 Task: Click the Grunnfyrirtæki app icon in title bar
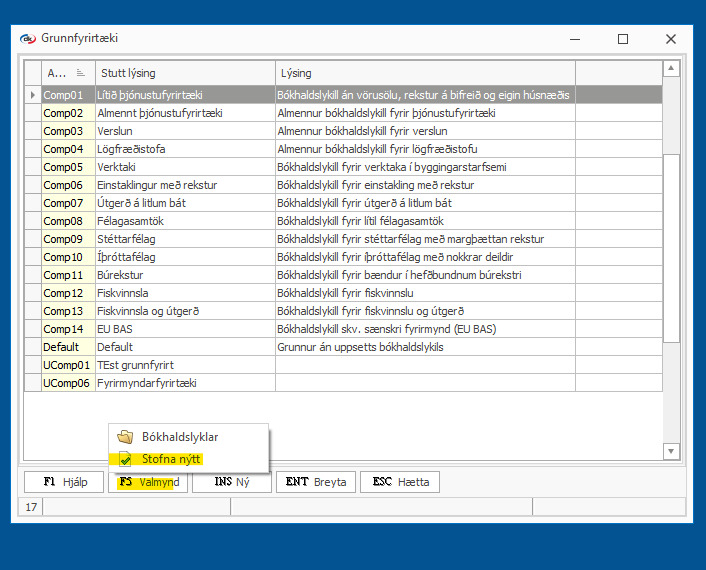coord(28,38)
